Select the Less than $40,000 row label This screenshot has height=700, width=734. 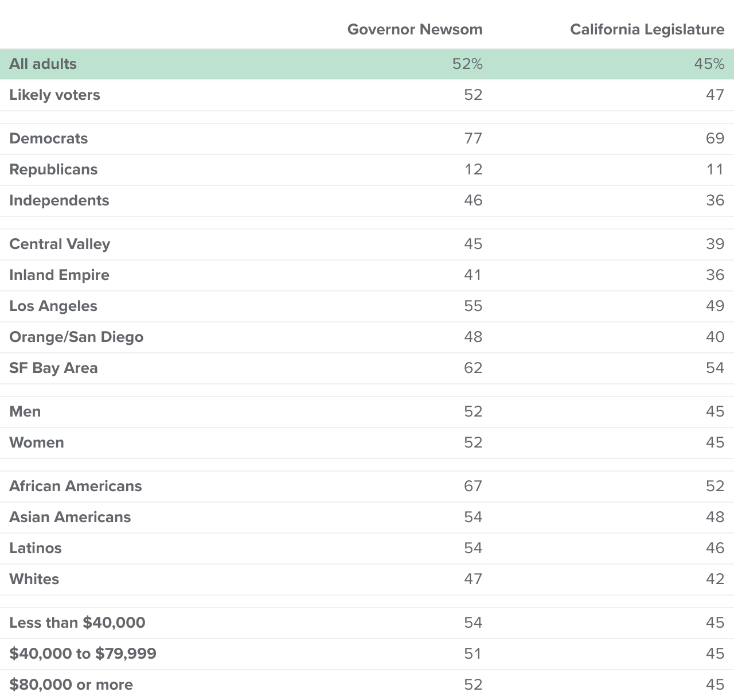coord(77,623)
